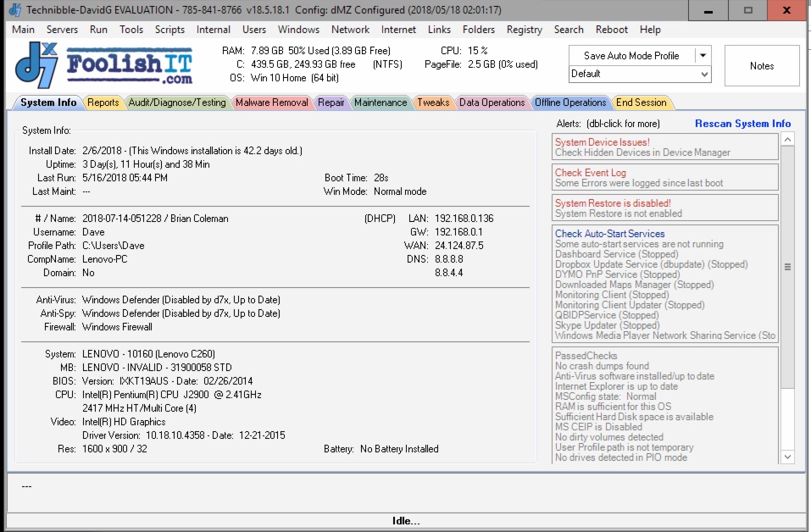This screenshot has width=811, height=532.
Task: Open the Registry menu
Action: (x=524, y=30)
